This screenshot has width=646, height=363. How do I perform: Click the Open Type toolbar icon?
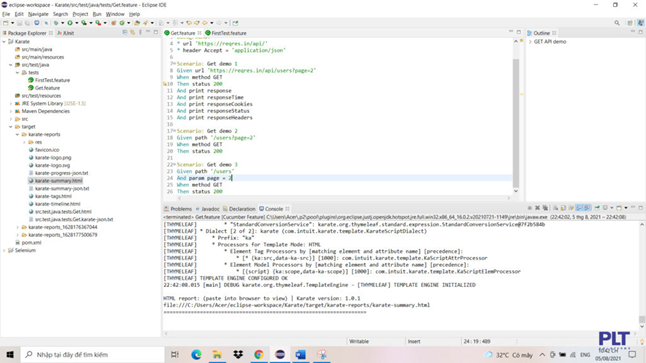136,23
